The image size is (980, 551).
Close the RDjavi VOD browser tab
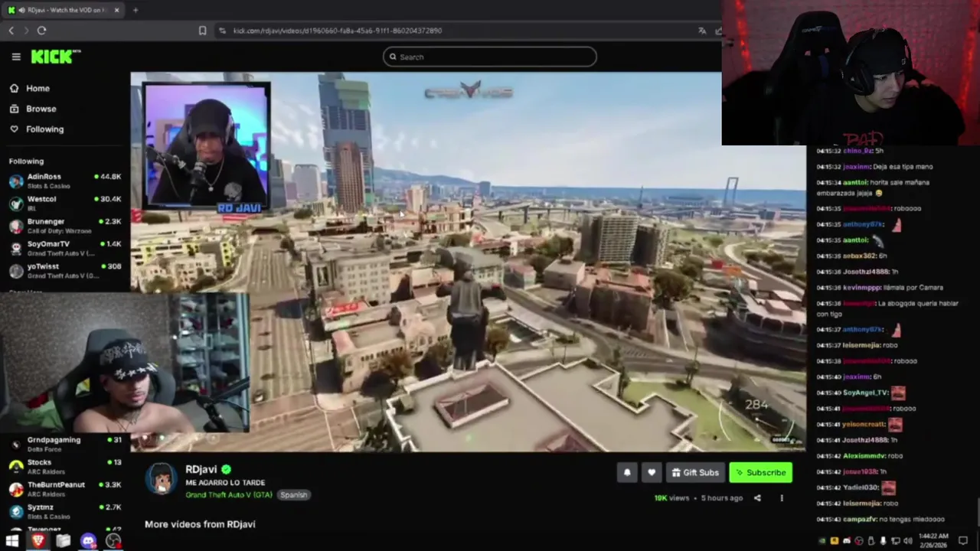pos(116,10)
